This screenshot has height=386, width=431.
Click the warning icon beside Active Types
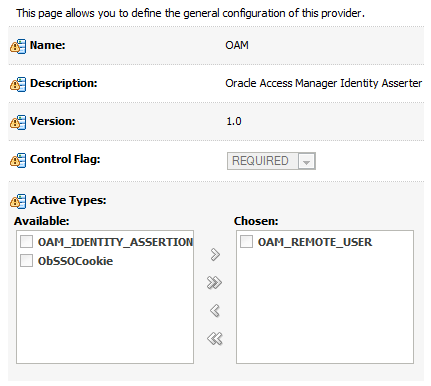click(18, 201)
